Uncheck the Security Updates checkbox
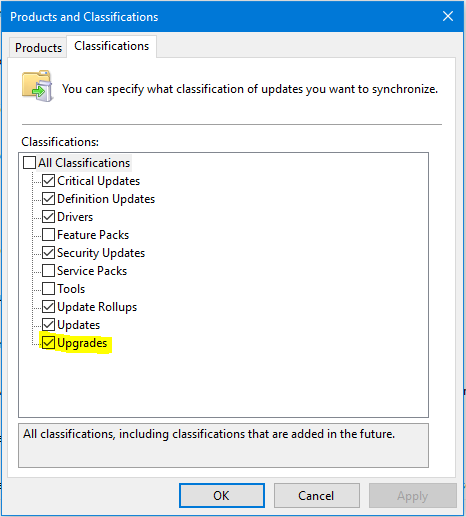 pyautogui.click(x=49, y=253)
